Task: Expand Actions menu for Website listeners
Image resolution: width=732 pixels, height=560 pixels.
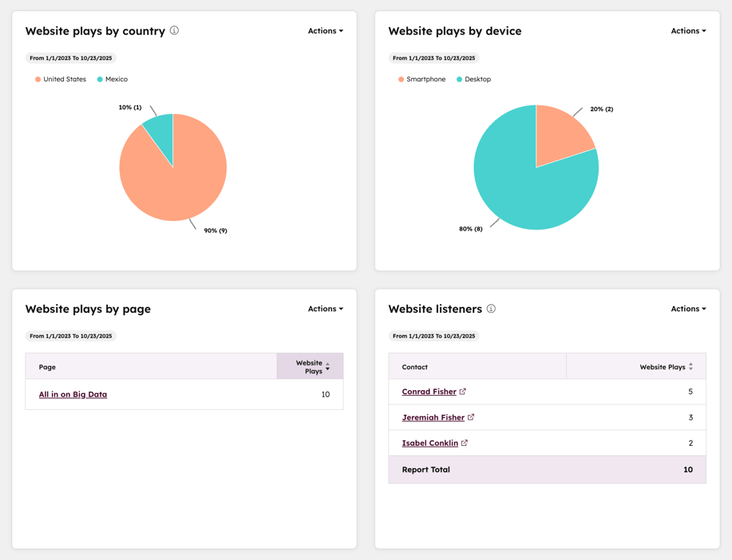Action: coord(688,309)
